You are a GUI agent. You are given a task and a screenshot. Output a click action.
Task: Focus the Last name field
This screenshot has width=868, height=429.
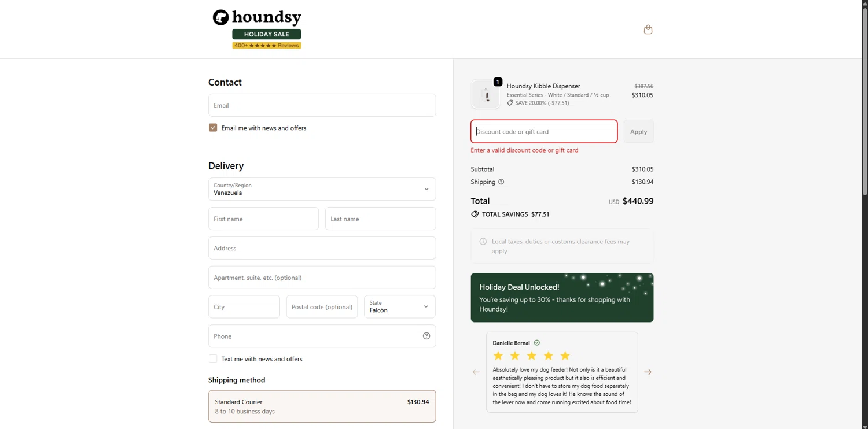[x=381, y=219]
